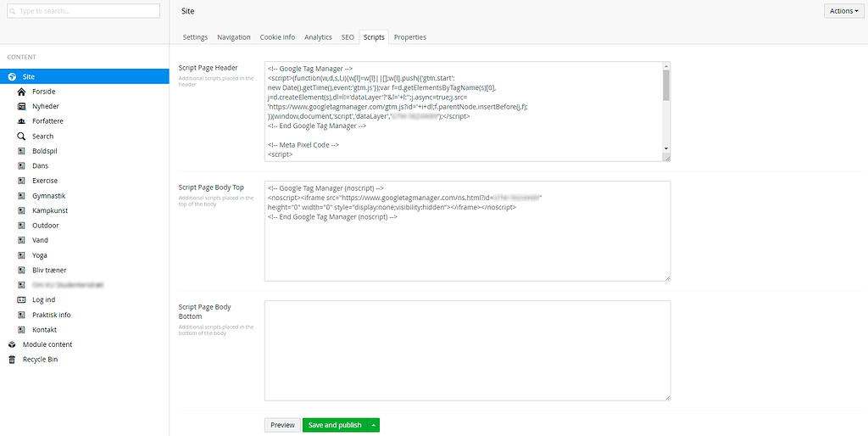Click the box icon beside Module content
The height and width of the screenshot is (436, 868).
point(12,344)
